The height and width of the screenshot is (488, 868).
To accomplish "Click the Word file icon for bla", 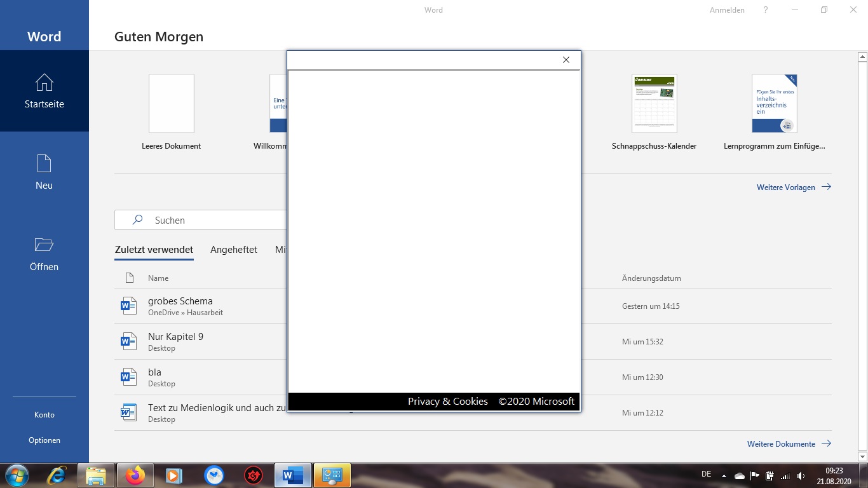I will [x=129, y=377].
